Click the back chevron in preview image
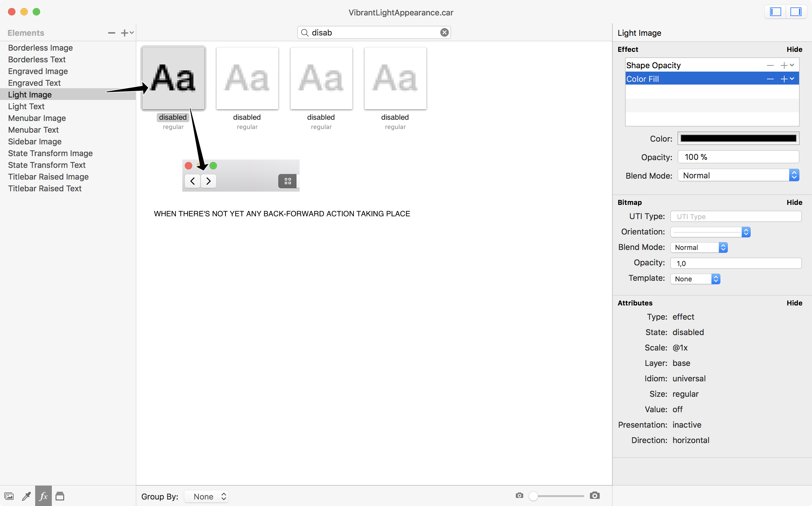The image size is (812, 506). point(193,181)
